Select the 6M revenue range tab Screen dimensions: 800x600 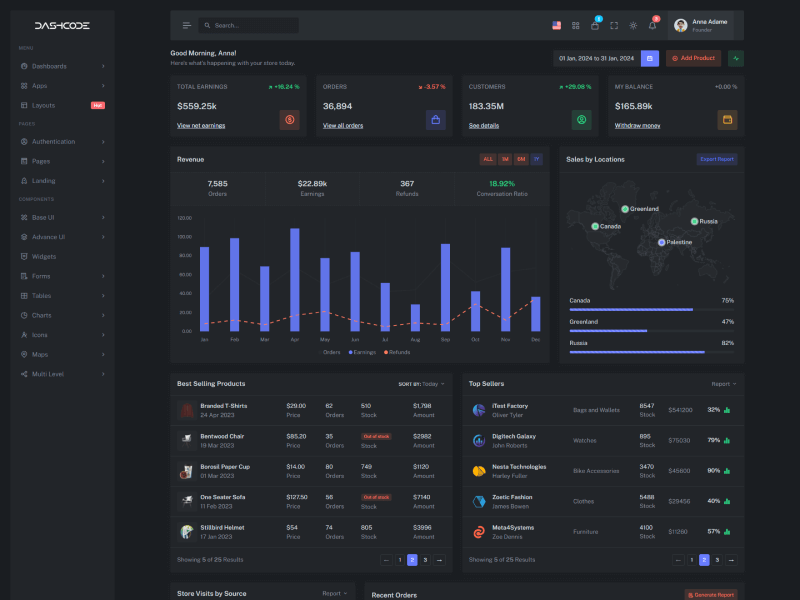coord(521,159)
